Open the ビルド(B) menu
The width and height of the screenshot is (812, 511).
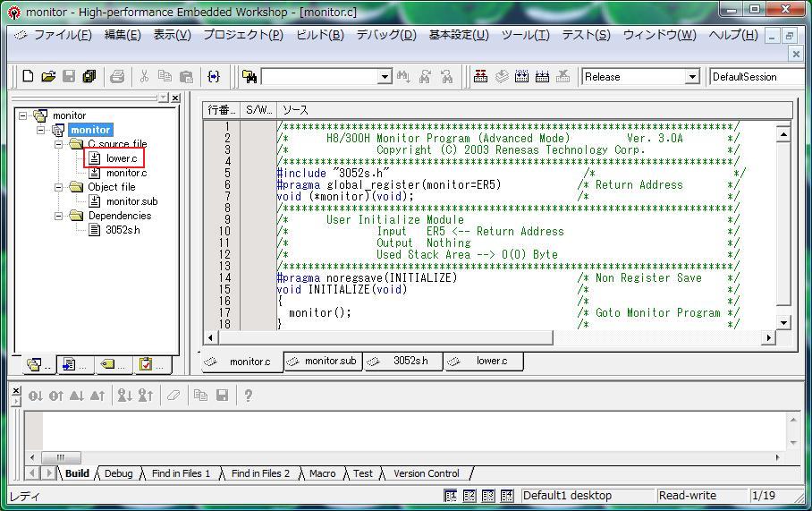(x=319, y=35)
